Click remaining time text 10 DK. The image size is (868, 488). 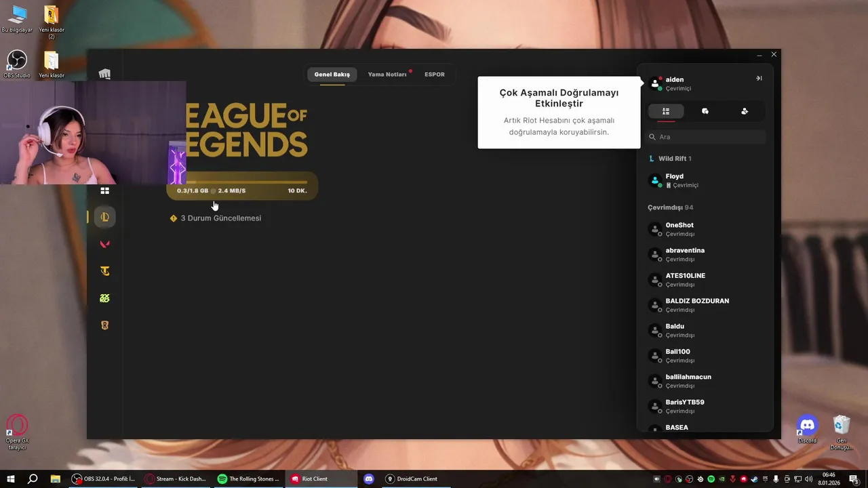(x=297, y=191)
